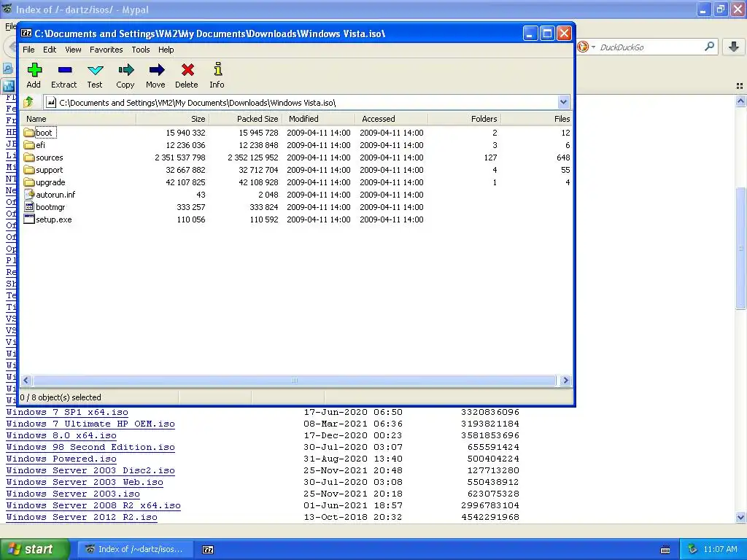Open Windows 7 Ultimate HP OEM.iso link
747x560 pixels.
click(90, 424)
